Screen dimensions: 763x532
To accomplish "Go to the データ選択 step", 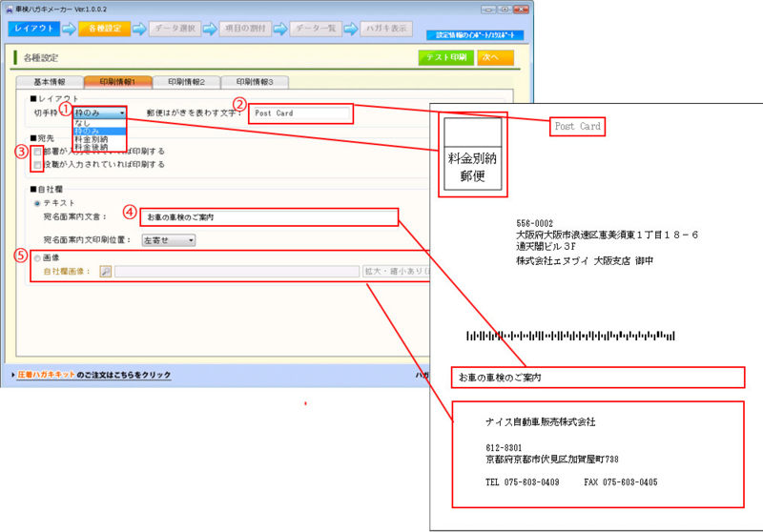I will 175,29.
